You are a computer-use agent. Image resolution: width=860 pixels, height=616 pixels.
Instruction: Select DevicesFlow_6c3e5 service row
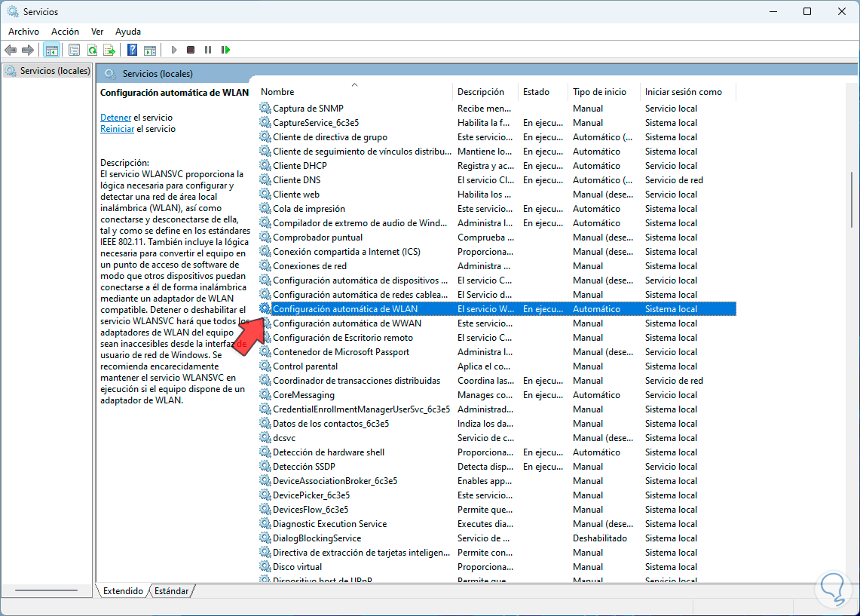[497, 509]
